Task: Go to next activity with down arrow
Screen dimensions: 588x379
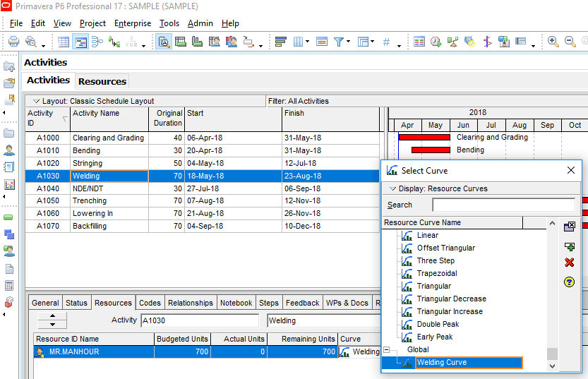Action: [x=52, y=324]
